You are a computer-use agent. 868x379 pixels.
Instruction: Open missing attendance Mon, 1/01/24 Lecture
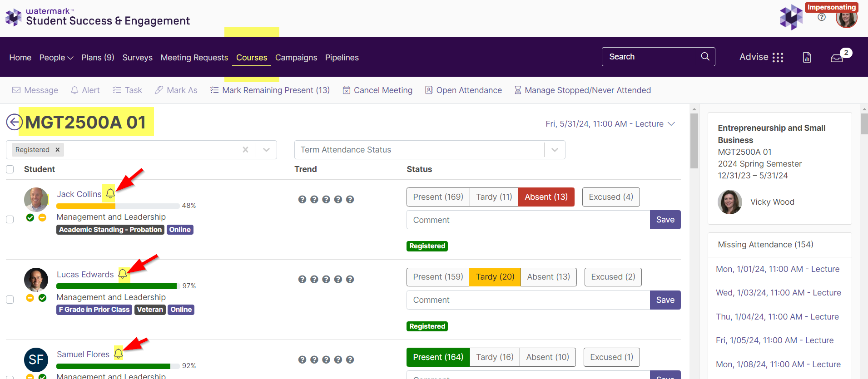tap(778, 269)
